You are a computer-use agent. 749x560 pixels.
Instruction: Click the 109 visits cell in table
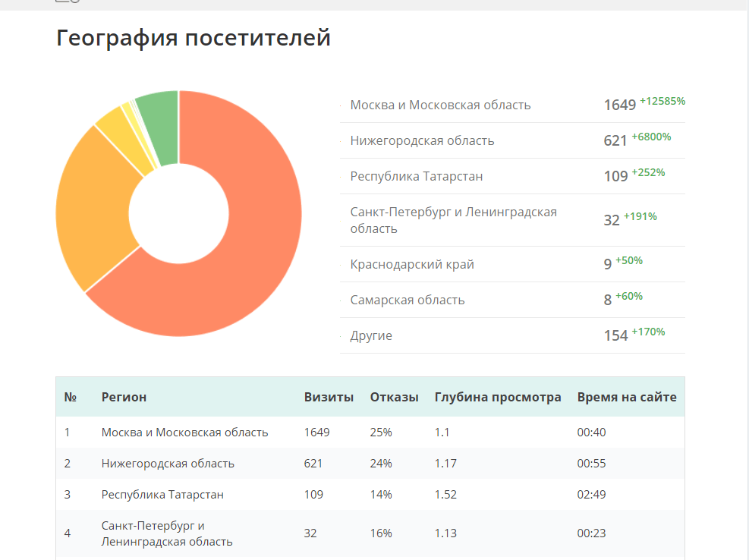[x=313, y=495]
